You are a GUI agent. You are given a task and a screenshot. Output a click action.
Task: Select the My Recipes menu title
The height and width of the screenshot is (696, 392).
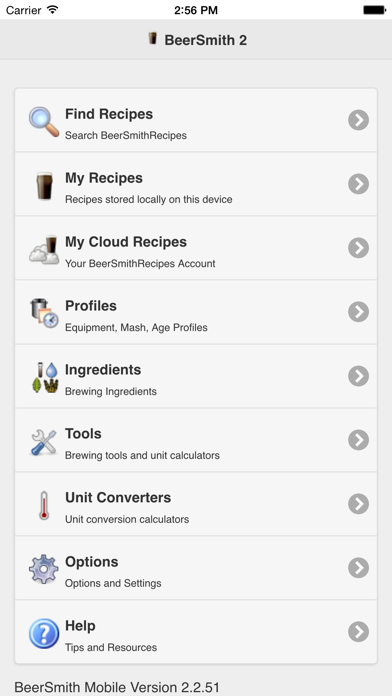(x=104, y=178)
